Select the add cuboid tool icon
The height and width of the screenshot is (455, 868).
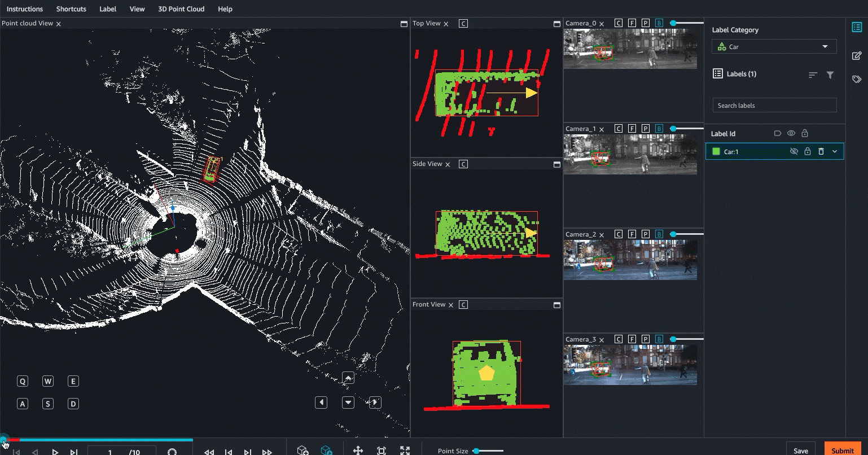coord(303,450)
